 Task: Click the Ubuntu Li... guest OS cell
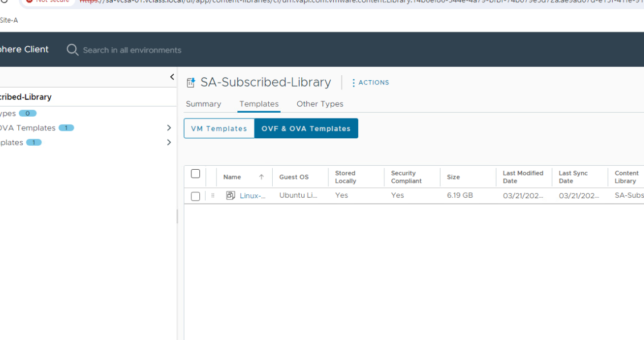coord(298,195)
